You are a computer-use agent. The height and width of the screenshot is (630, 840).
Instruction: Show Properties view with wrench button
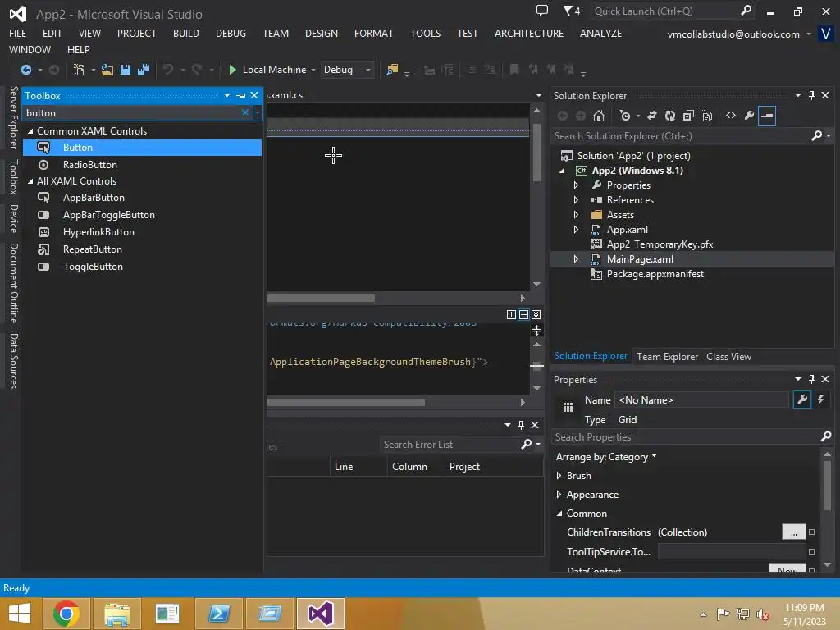[x=802, y=399]
